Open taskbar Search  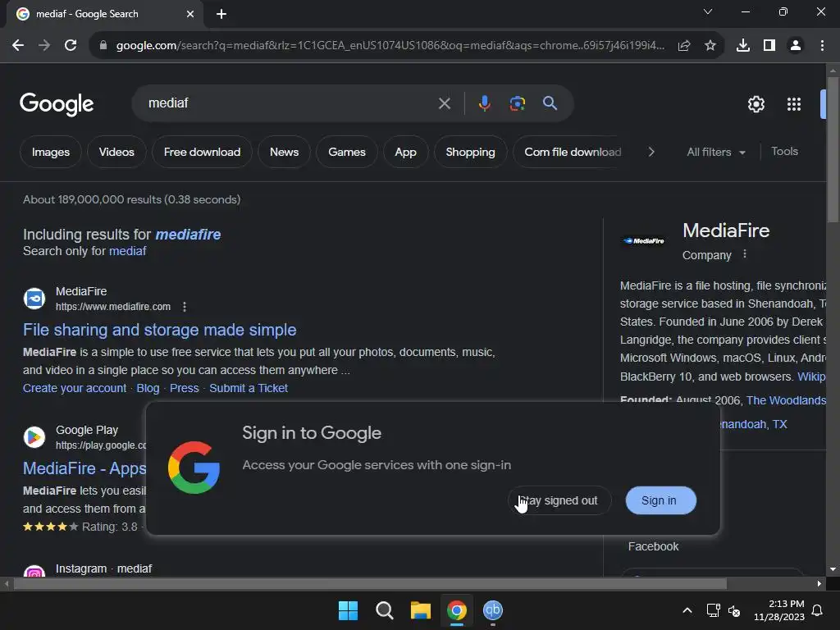click(384, 610)
